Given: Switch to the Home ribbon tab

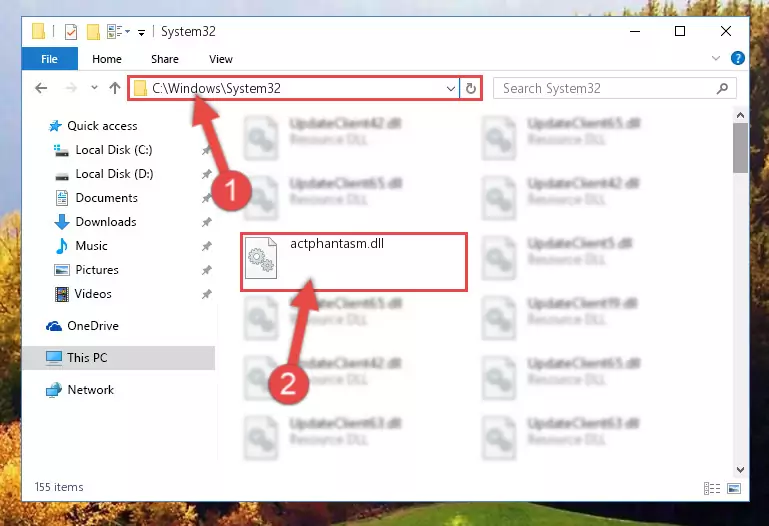Looking at the screenshot, I should (107, 59).
